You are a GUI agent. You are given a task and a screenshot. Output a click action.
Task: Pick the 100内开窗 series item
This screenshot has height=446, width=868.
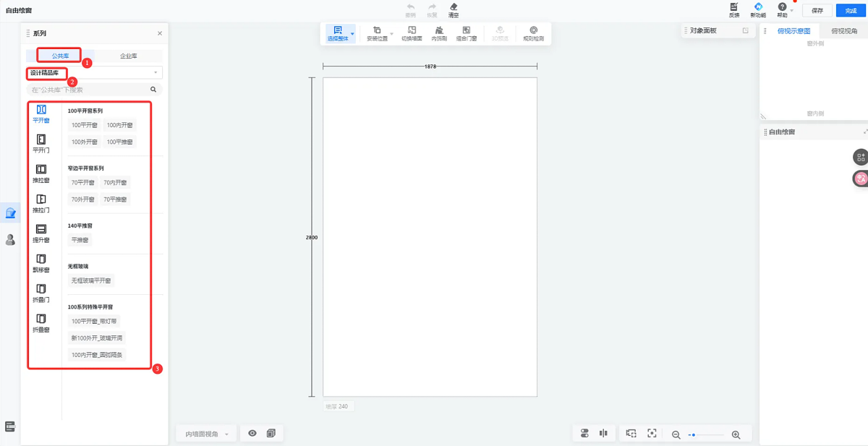[119, 125]
